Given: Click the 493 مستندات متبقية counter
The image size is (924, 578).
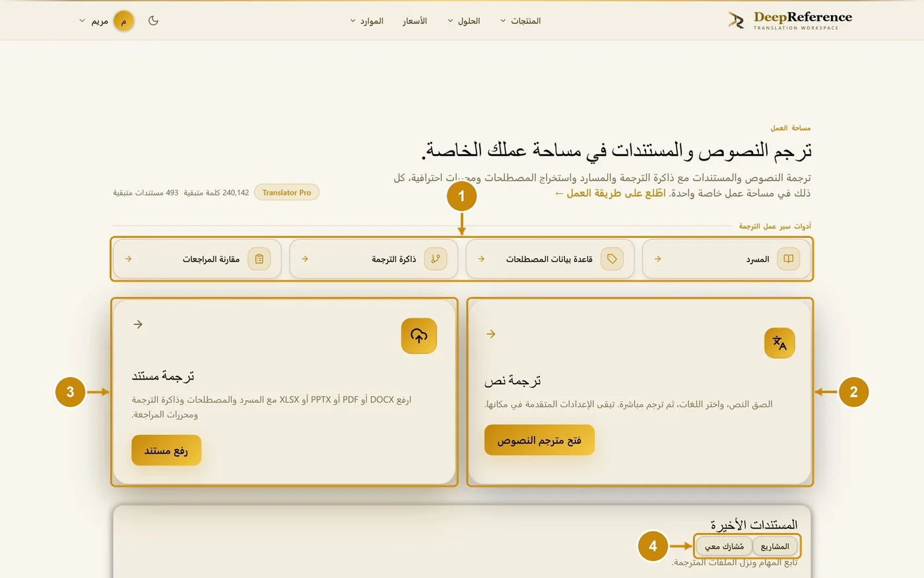Looking at the screenshot, I should [146, 193].
